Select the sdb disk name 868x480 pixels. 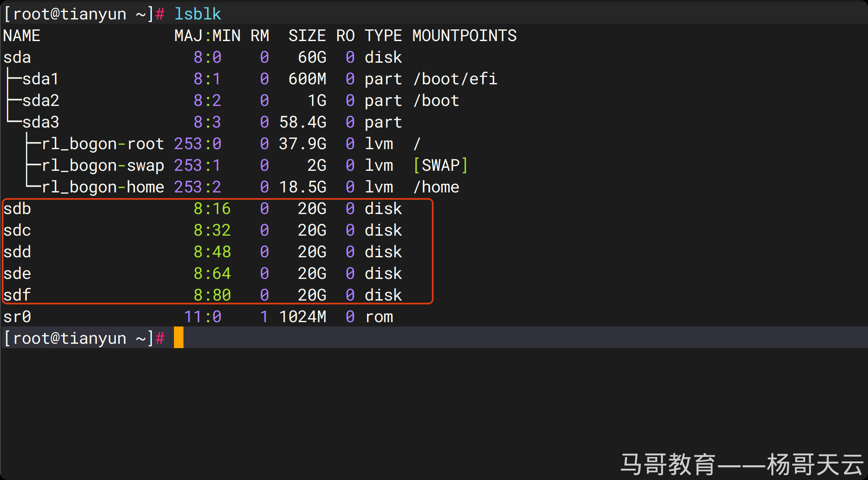coord(17,209)
